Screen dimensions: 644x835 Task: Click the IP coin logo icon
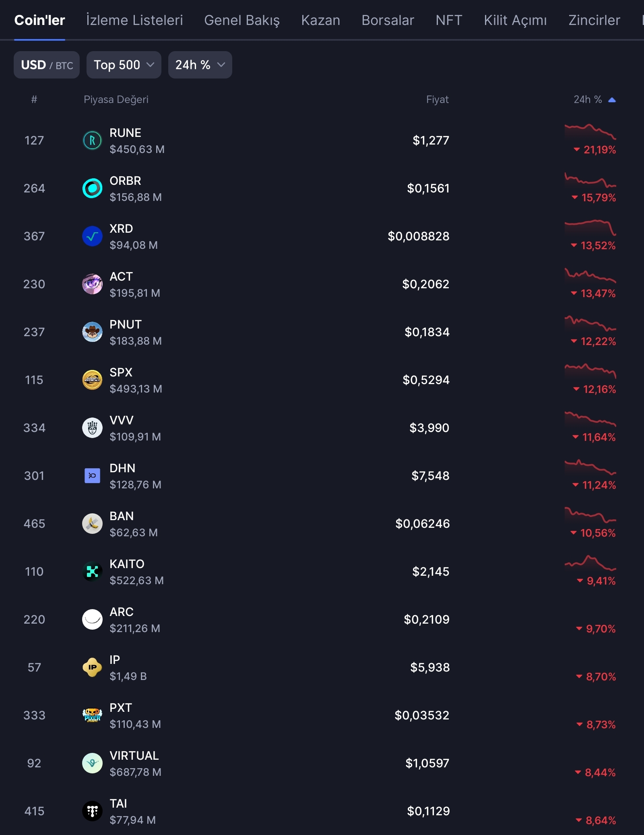[x=92, y=668]
